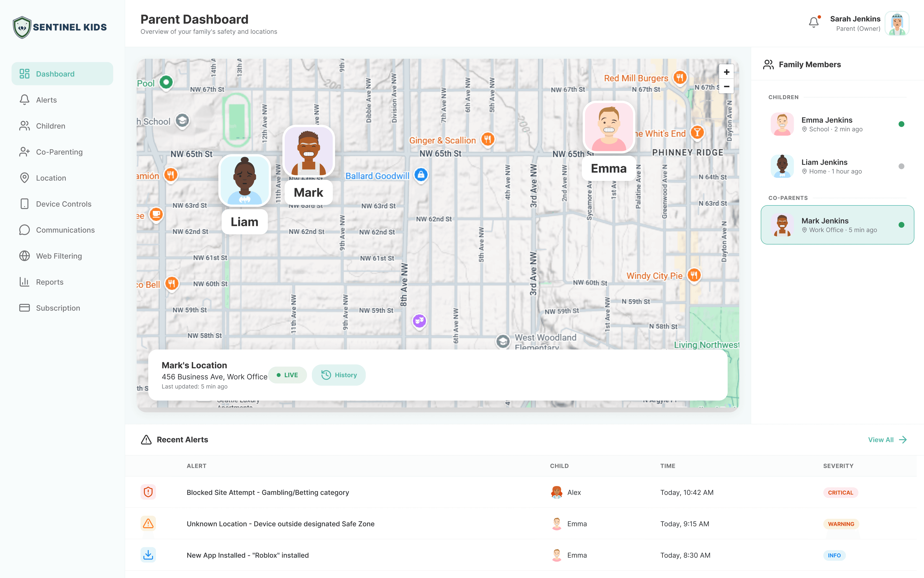Go to Communications section
Image resolution: width=924 pixels, height=578 pixels.
click(62, 230)
